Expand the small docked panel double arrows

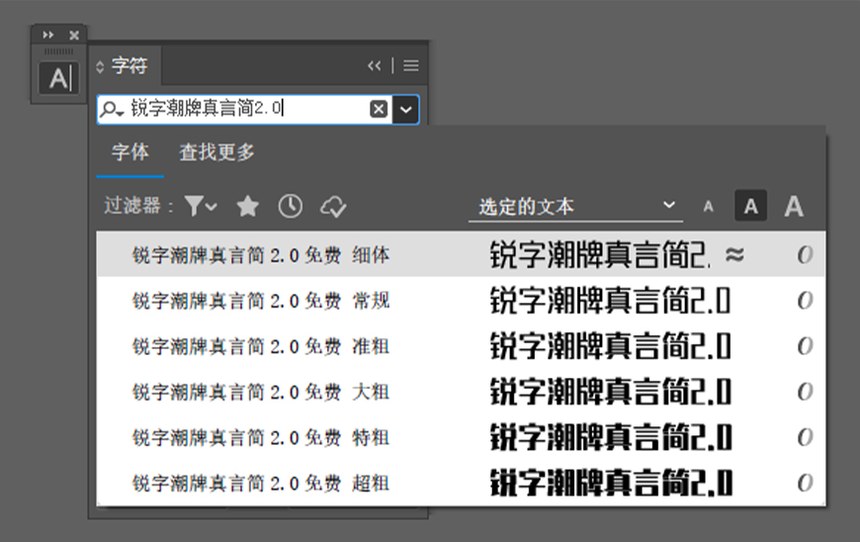[48, 35]
